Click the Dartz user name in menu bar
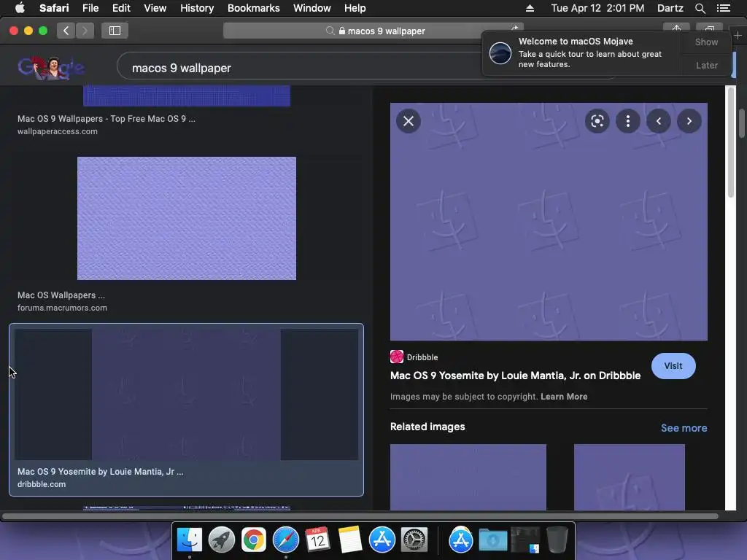 (670, 8)
